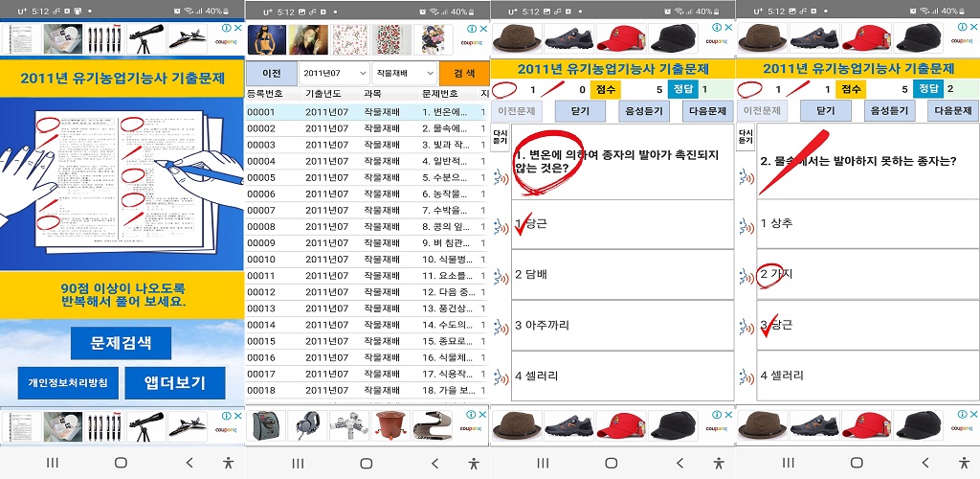980x479 pixels.
Task: Play audio for answer 아주까리
Action: (501, 326)
